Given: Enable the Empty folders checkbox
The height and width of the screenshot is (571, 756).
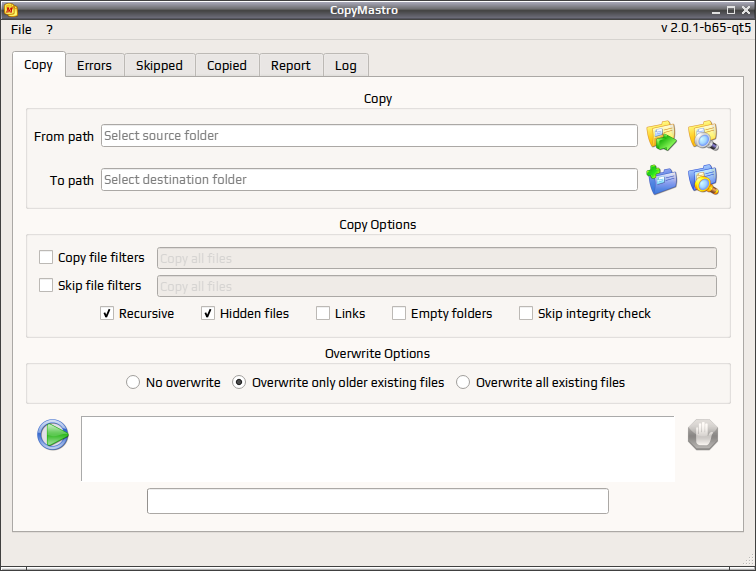Looking at the screenshot, I should (x=399, y=313).
